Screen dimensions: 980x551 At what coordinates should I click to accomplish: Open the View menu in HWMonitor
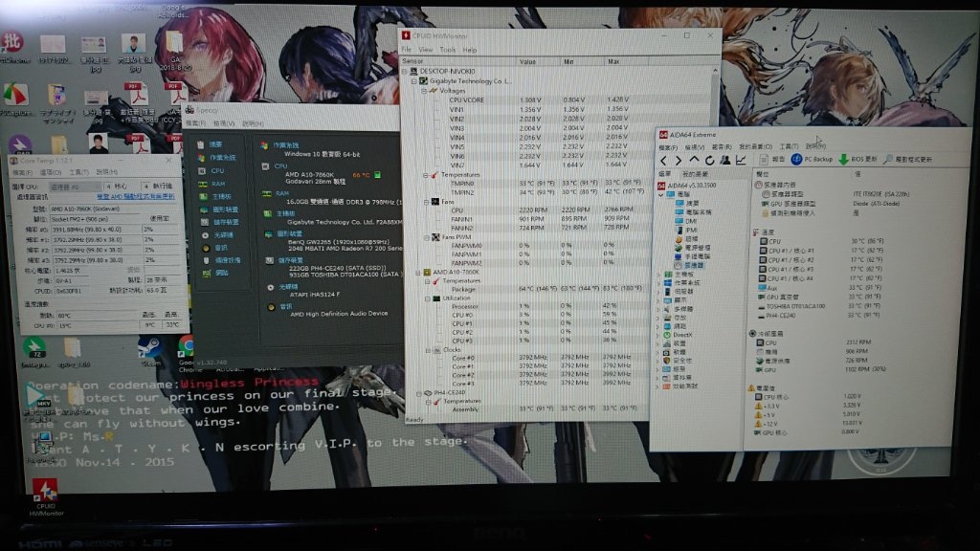pos(426,50)
